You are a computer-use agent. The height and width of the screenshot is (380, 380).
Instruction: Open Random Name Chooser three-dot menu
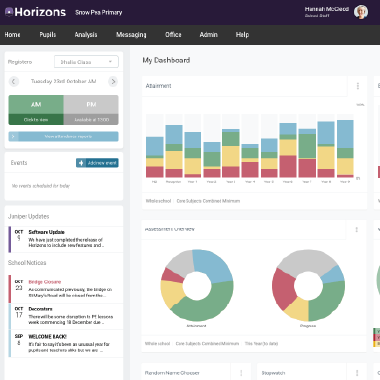[241, 373]
